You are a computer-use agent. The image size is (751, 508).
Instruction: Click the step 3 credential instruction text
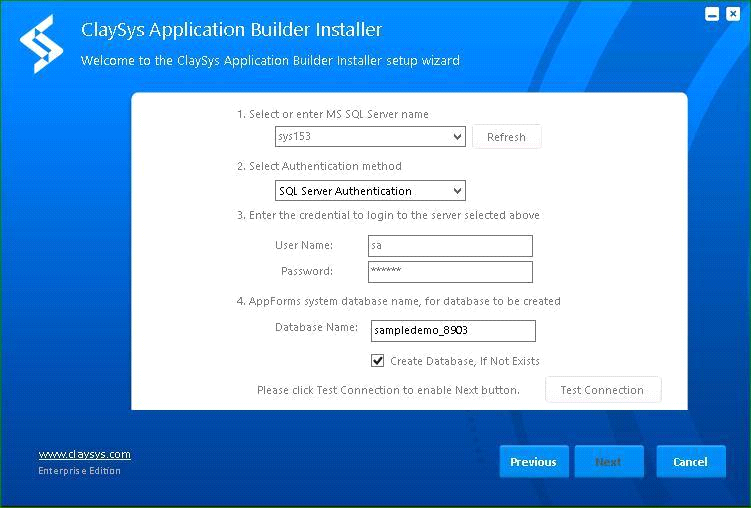(388, 215)
